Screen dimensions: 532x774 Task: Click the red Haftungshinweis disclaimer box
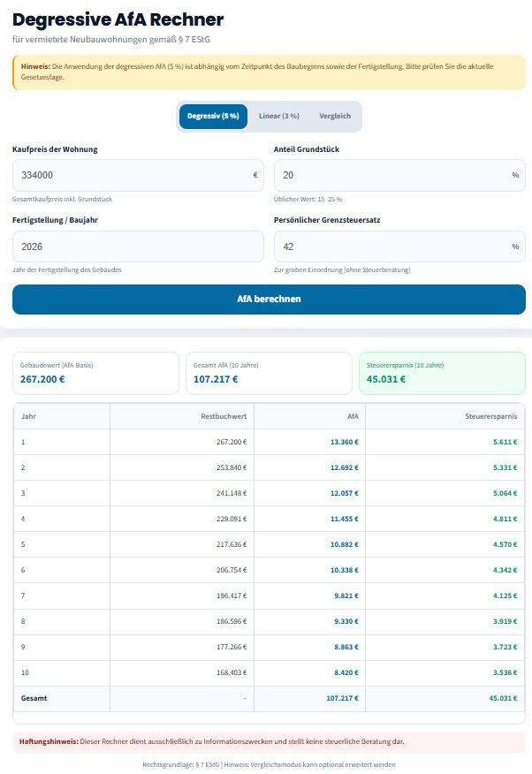coord(269,741)
